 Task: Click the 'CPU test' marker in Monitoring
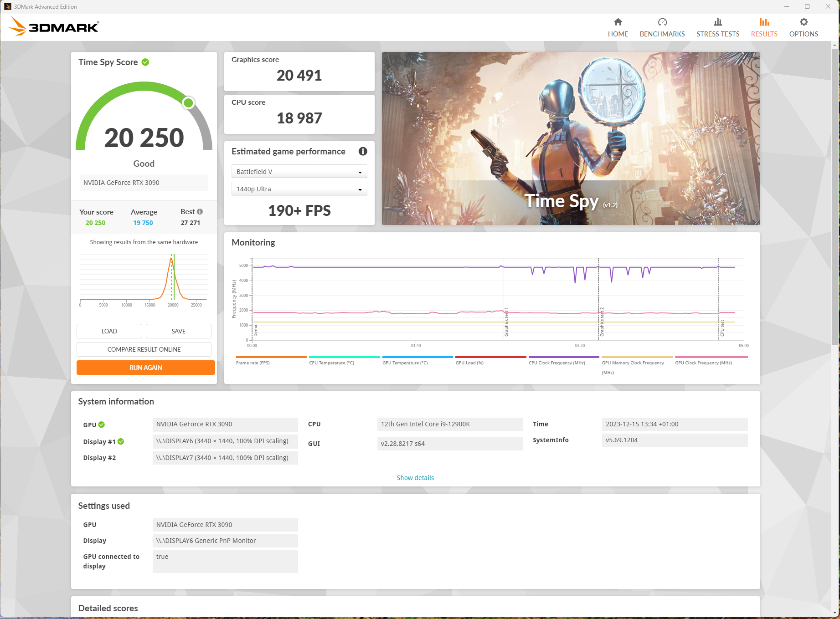(722, 328)
